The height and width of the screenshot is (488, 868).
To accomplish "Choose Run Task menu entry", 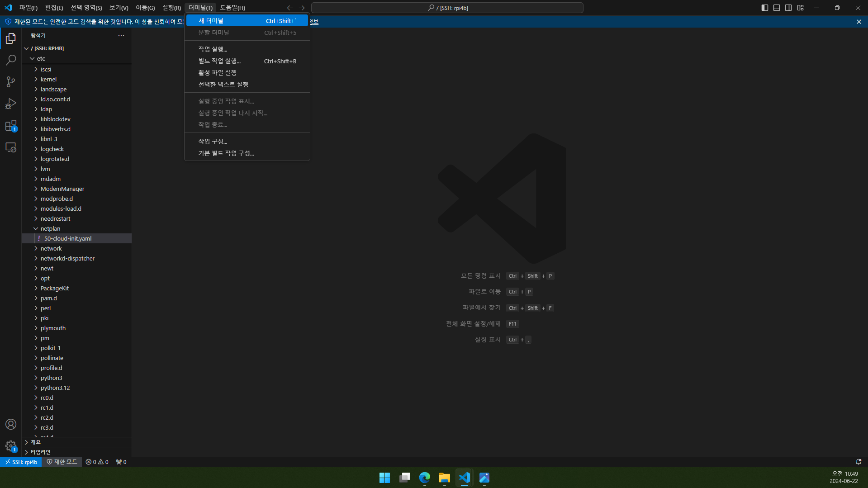I will coord(247,49).
